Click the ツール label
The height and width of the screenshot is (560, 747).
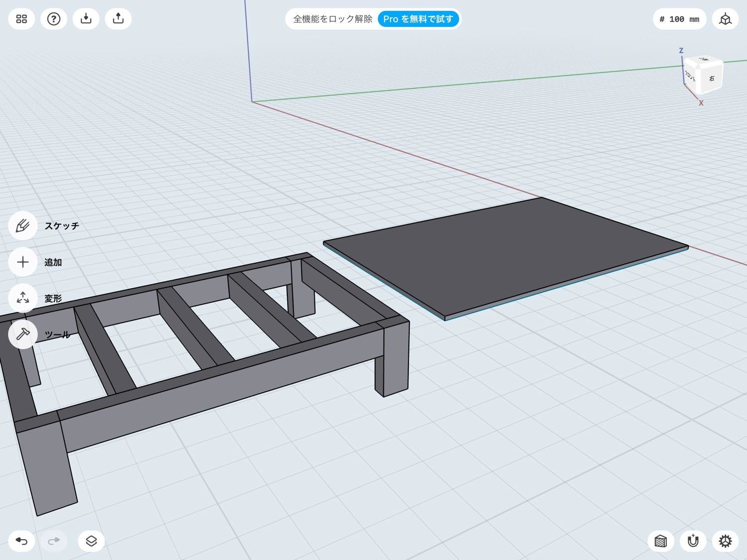click(57, 335)
